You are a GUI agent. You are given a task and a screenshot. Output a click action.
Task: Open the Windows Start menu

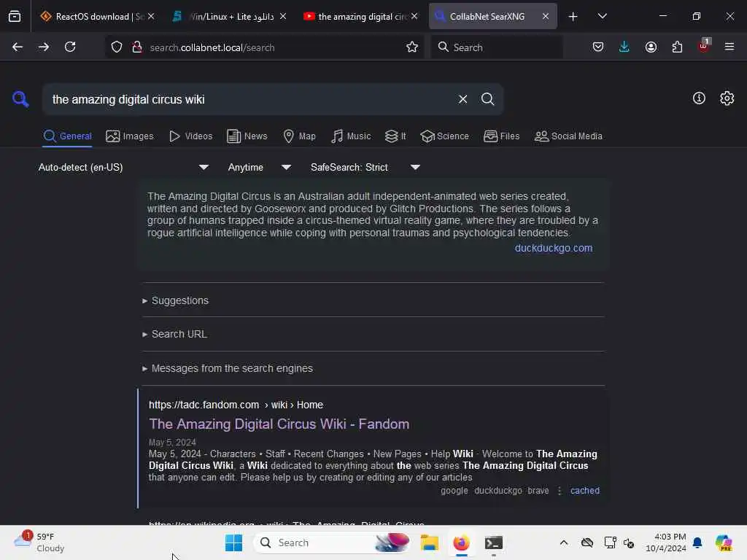click(233, 542)
